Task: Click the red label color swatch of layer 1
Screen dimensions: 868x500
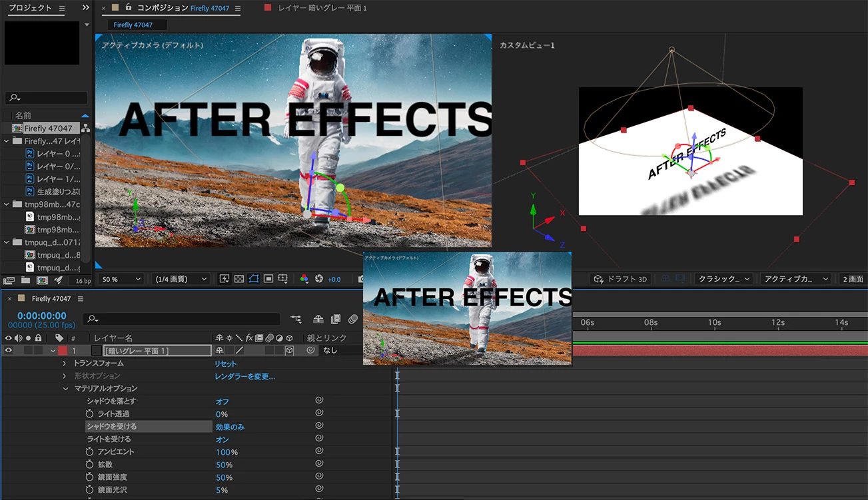Action: tap(63, 350)
